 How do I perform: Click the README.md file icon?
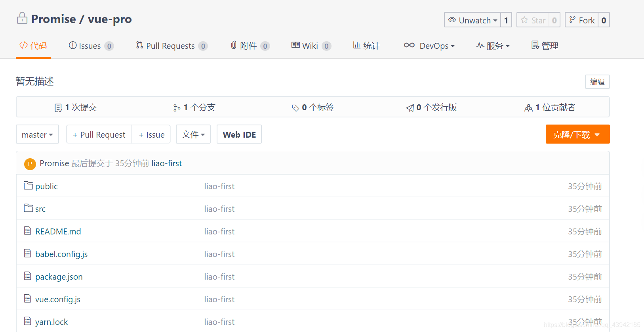tap(27, 230)
